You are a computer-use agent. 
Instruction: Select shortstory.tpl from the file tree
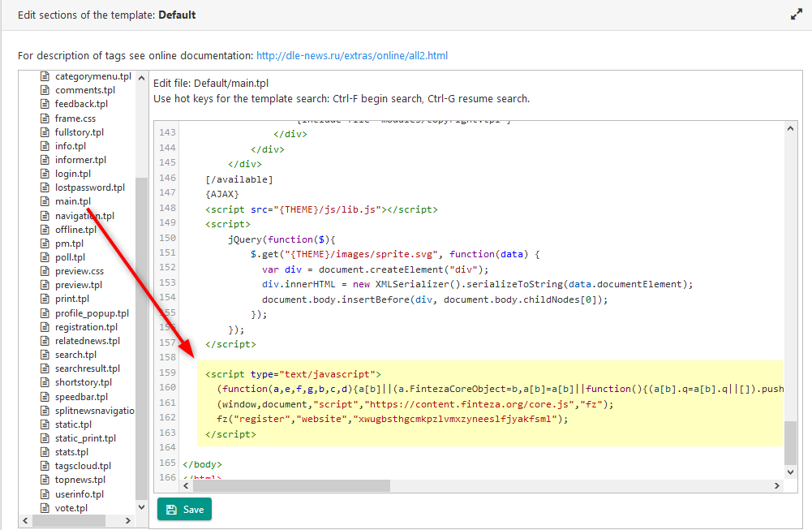[x=83, y=382]
